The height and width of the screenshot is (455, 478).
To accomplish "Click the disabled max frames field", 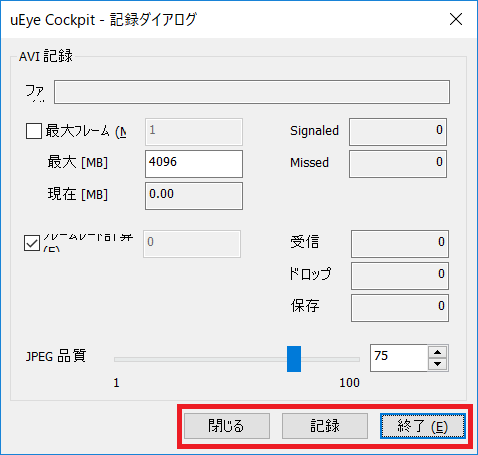I will tap(194, 132).
